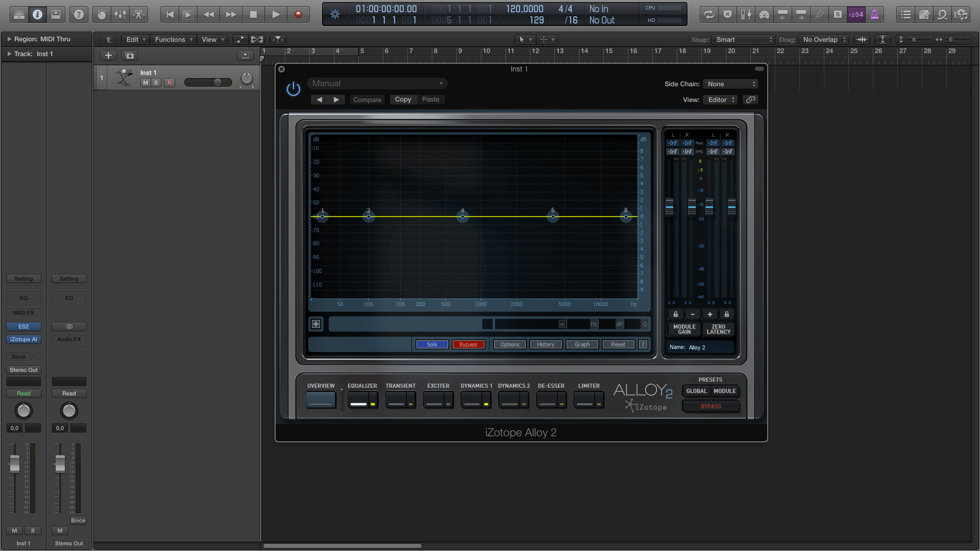Add a new EQ band in Alloy
The height and width of the screenshot is (551, 980).
coord(316,324)
